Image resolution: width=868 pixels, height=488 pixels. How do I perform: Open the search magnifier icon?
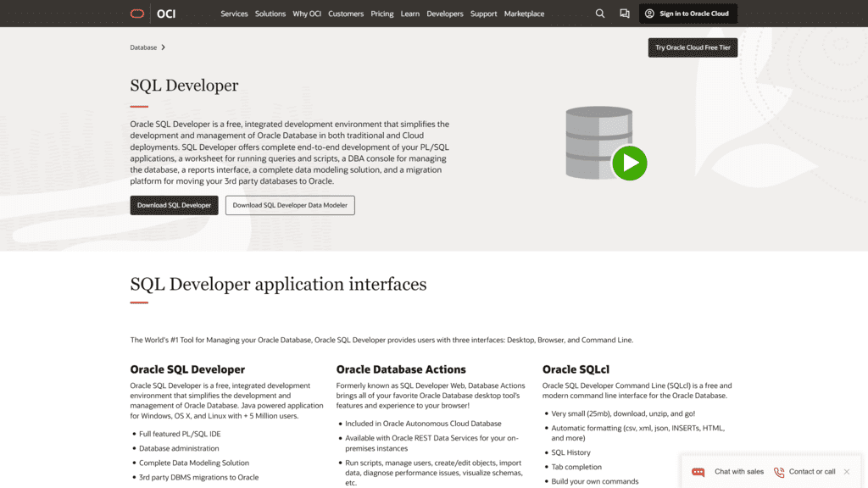pyautogui.click(x=600, y=14)
